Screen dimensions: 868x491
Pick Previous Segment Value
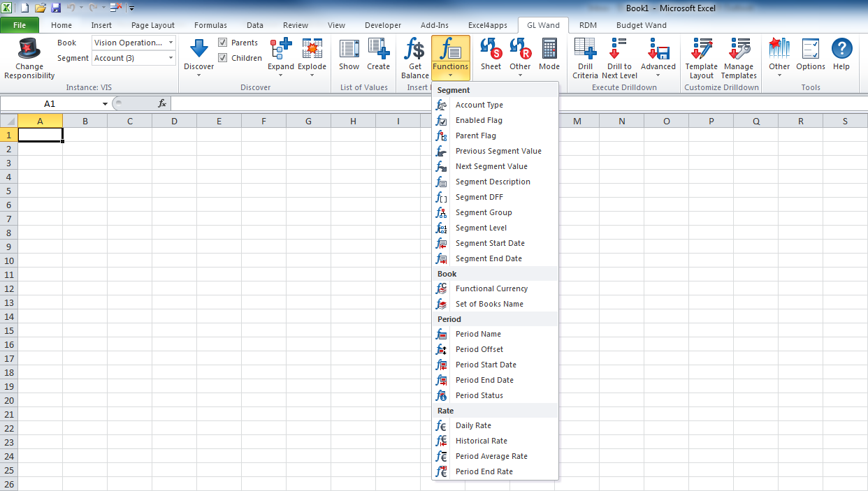click(x=495, y=151)
